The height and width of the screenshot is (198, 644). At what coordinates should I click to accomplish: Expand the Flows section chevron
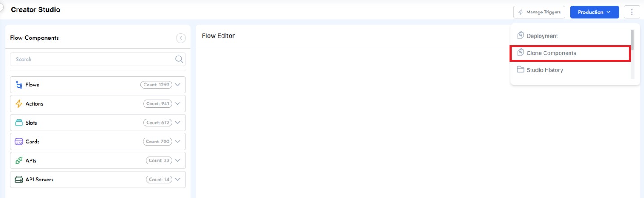178,85
